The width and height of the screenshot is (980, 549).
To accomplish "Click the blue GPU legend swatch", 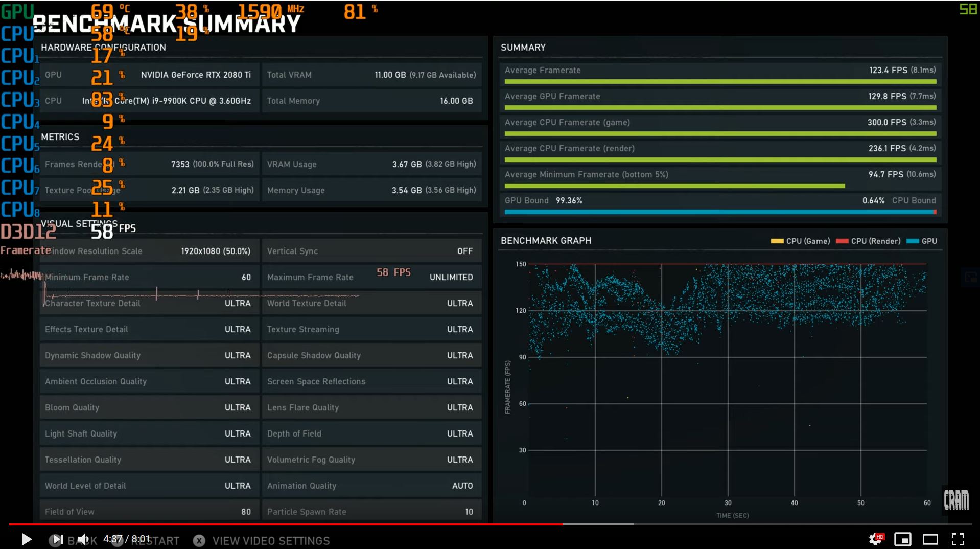I will (x=912, y=241).
